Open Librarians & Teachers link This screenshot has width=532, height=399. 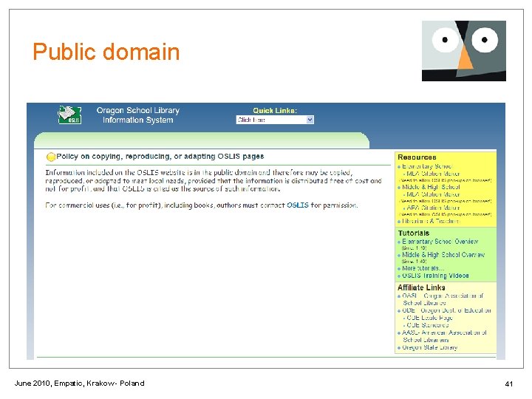pyautogui.click(x=431, y=221)
